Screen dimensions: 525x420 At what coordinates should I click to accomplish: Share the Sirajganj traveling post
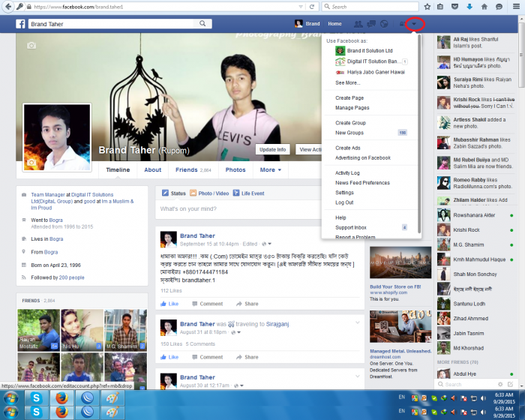coord(247,357)
